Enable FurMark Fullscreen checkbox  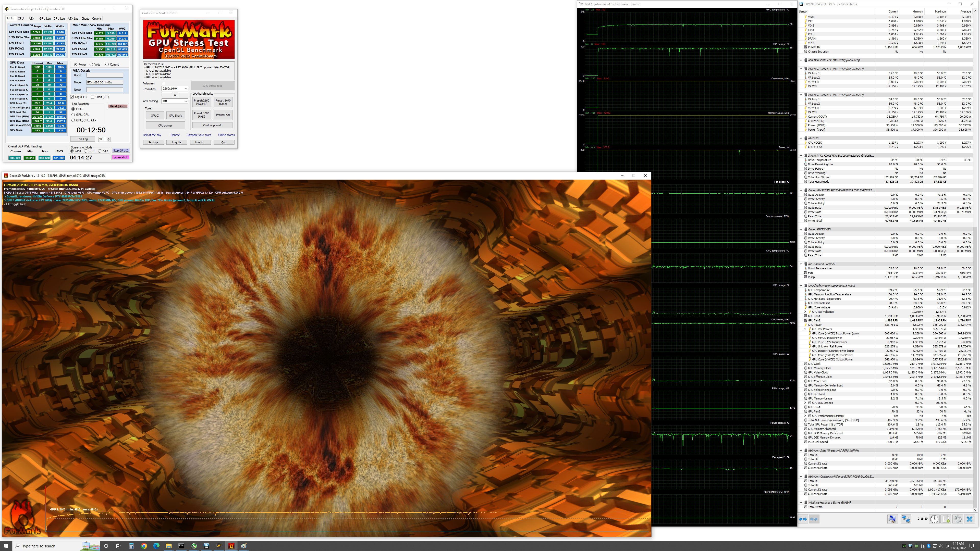coord(164,83)
